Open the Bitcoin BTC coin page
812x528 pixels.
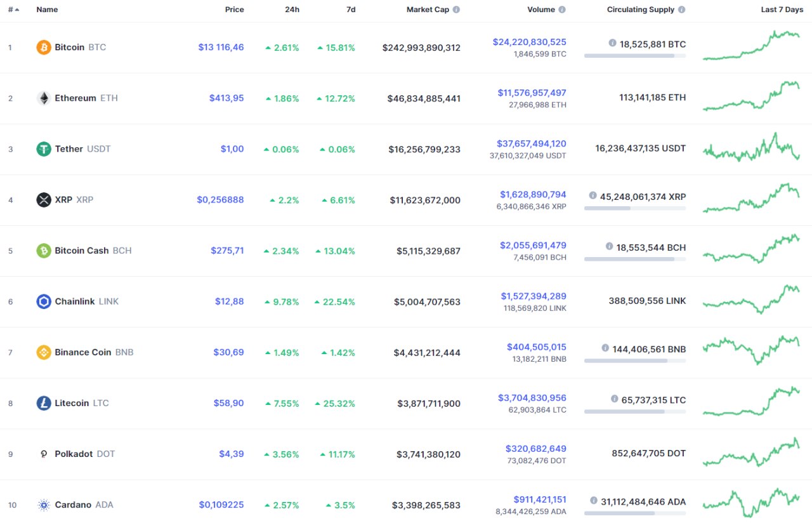80,48
